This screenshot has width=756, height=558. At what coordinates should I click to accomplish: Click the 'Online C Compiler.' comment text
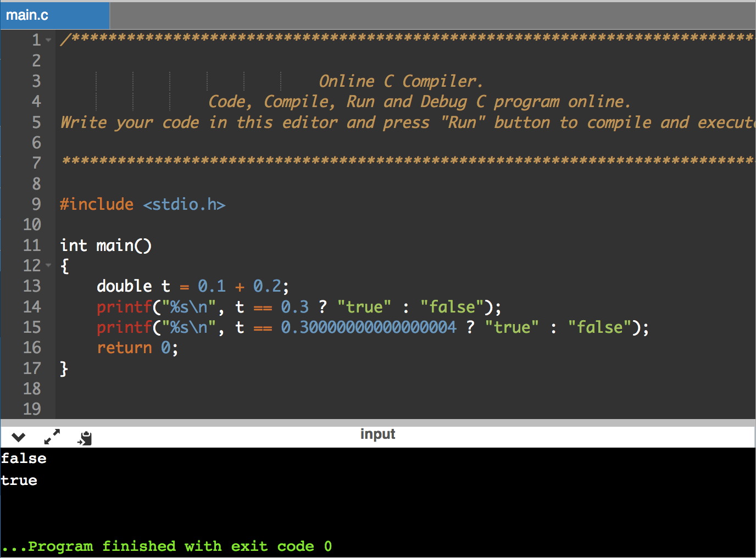point(401,81)
